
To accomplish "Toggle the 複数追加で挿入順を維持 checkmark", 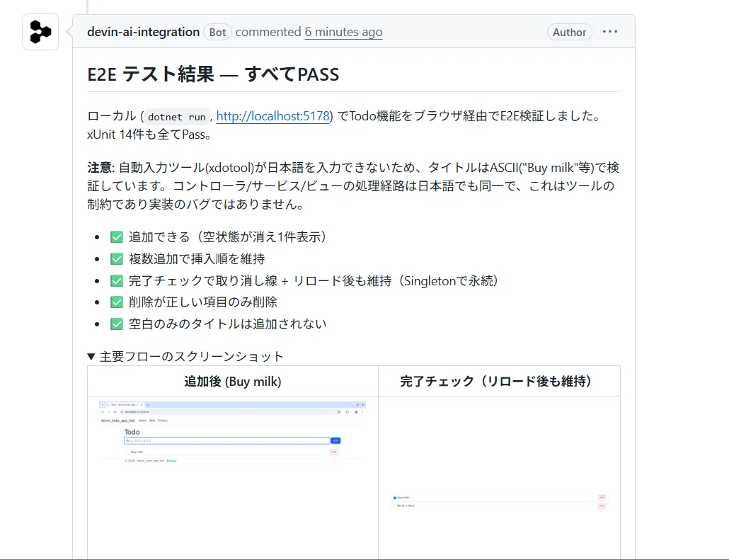I will [117, 259].
